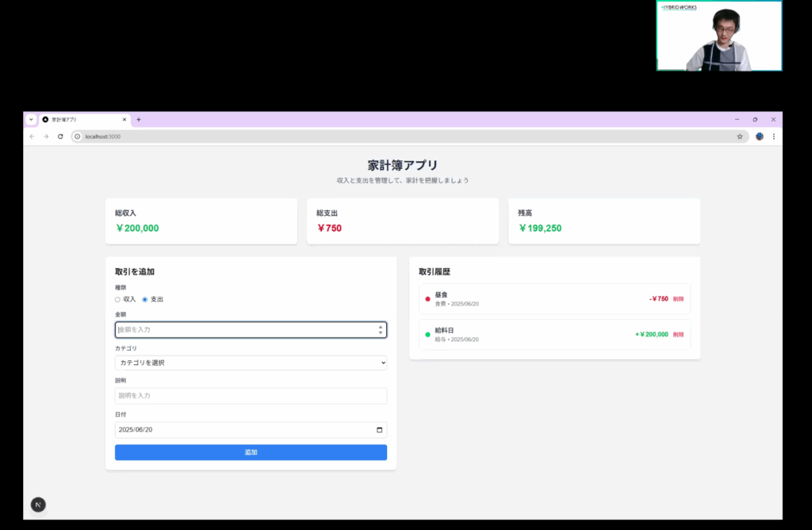Delete the 昼食 transaction
The image size is (812, 530).
coord(679,299)
